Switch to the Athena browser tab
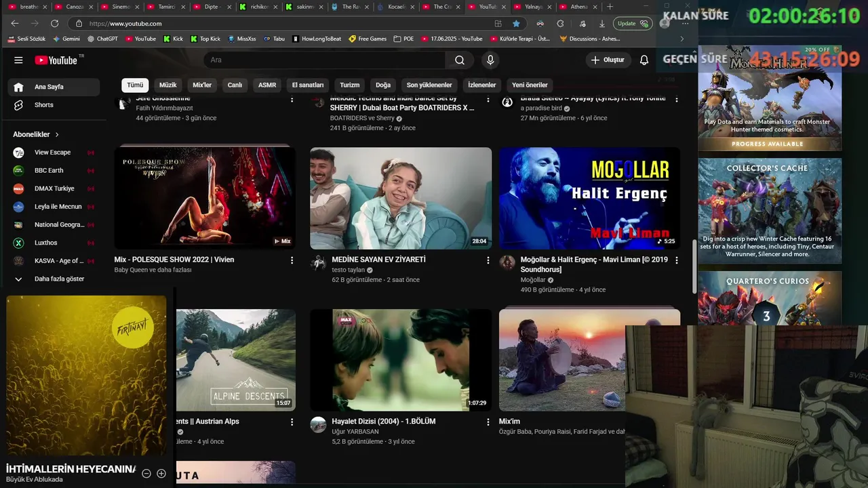Screen dimensions: 868x488 click(x=578, y=7)
